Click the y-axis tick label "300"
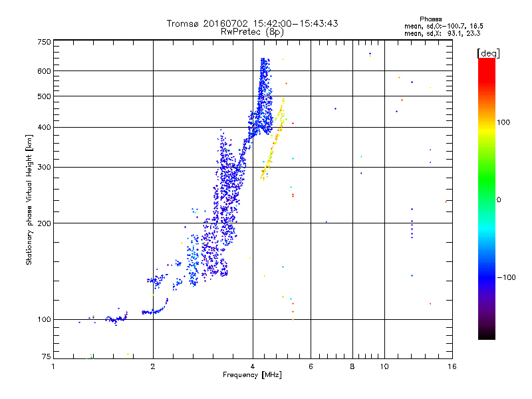This screenshot has height=399, width=532. coord(44,167)
